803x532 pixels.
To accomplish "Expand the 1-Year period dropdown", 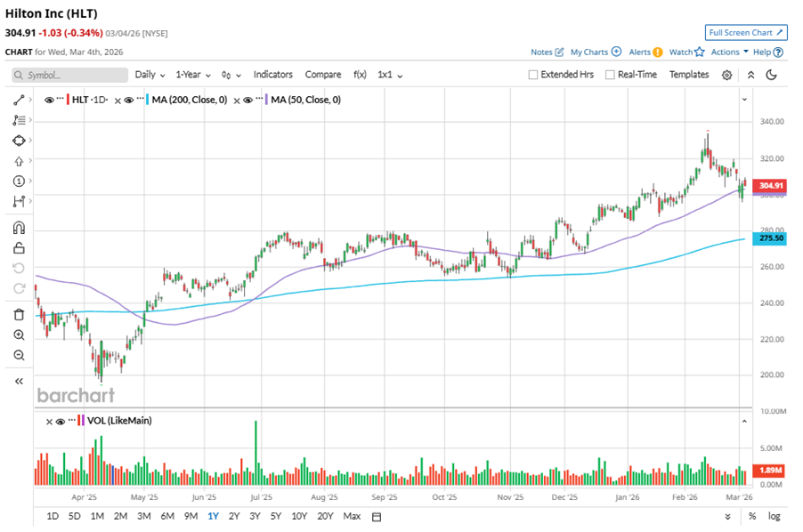I will click(192, 76).
